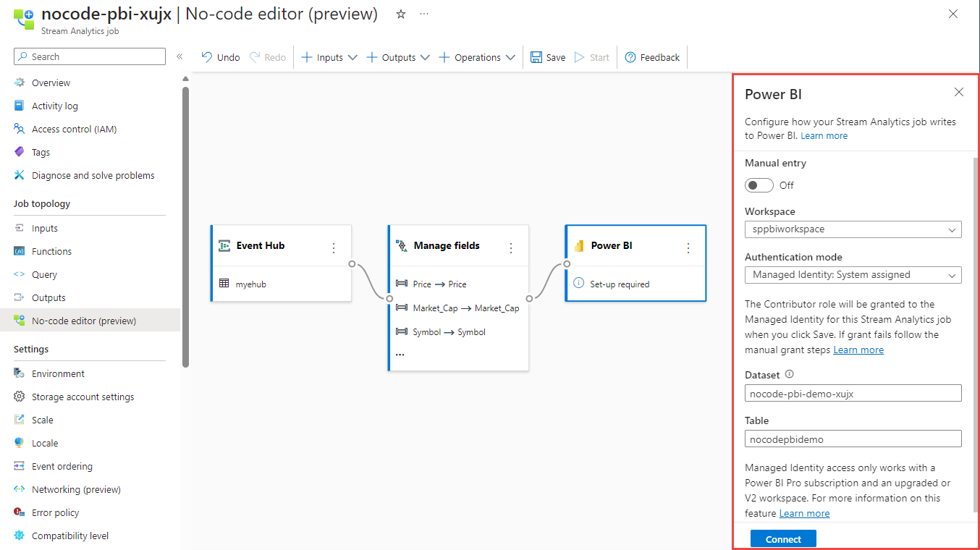Open the Learn more link about Power BI

coord(824,135)
